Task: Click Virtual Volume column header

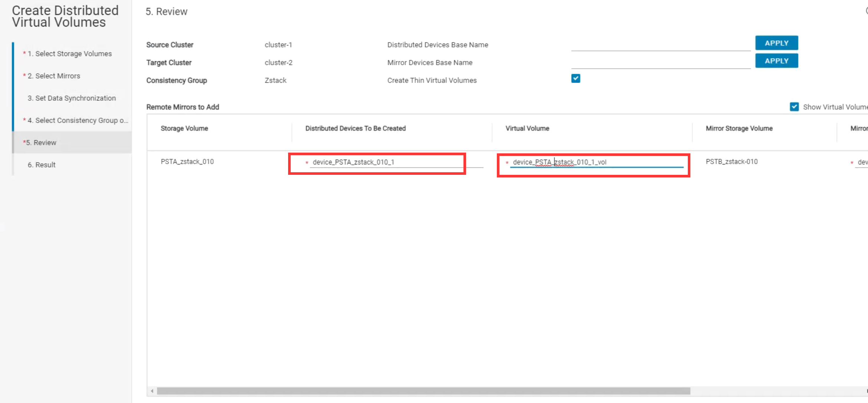Action: (527, 129)
